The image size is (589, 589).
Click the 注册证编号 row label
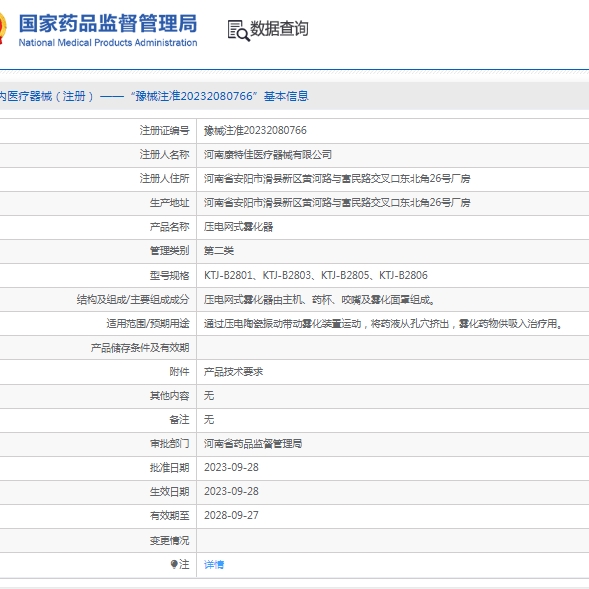click(x=165, y=130)
